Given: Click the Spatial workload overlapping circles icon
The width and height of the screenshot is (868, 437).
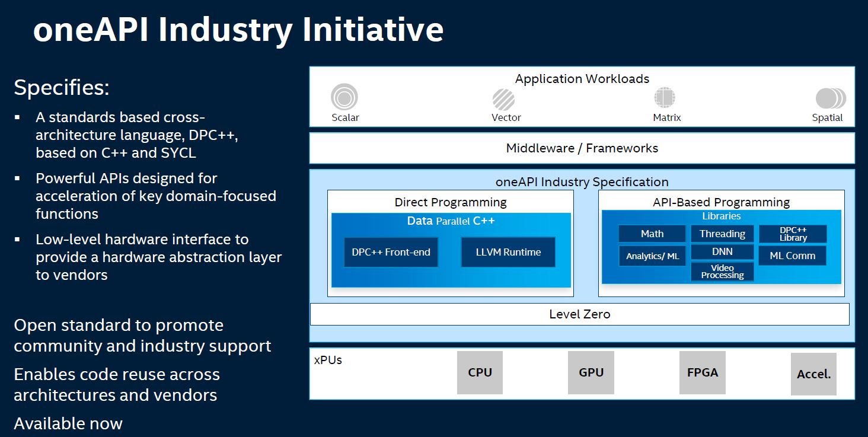Looking at the screenshot, I should click(829, 98).
